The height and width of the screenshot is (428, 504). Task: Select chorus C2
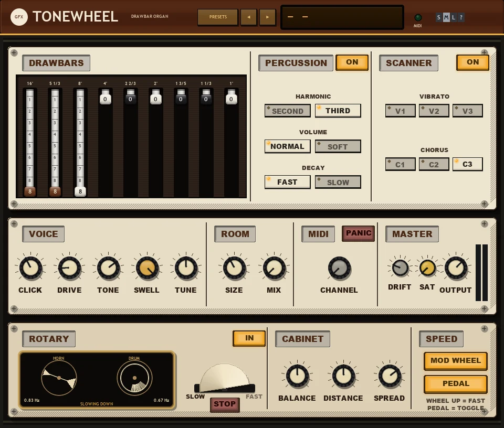pos(434,164)
